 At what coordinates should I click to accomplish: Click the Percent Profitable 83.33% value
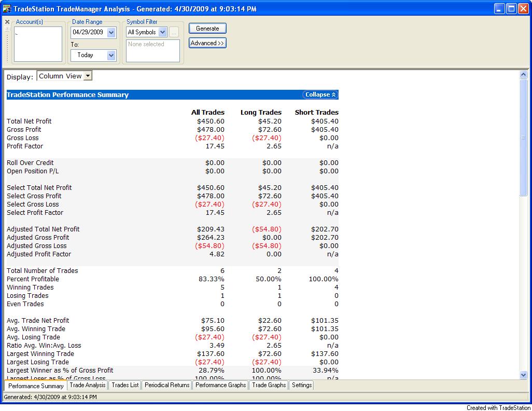[x=212, y=279]
